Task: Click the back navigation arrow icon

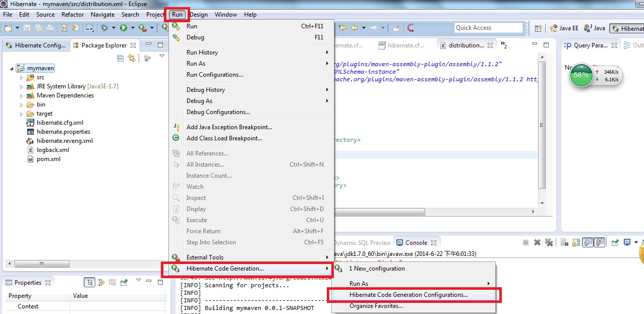Action: [x=355, y=28]
